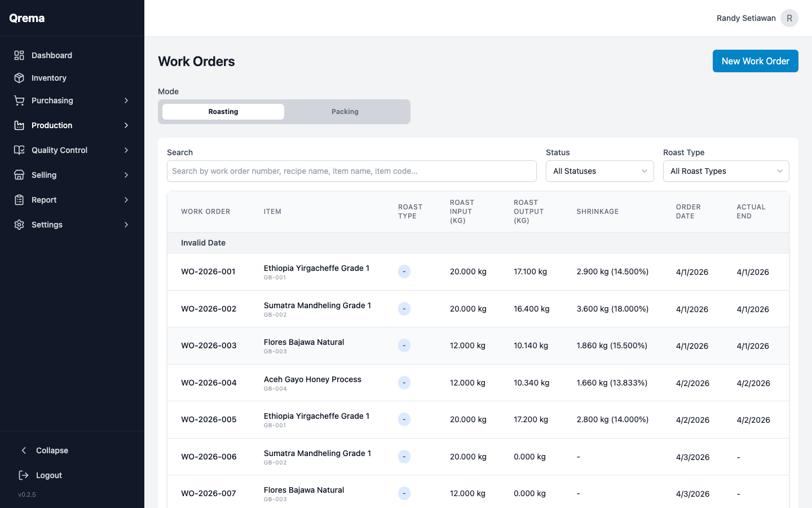This screenshot has width=812, height=508.
Task: Click the roast type badge for WO-2026-003
Action: point(404,345)
